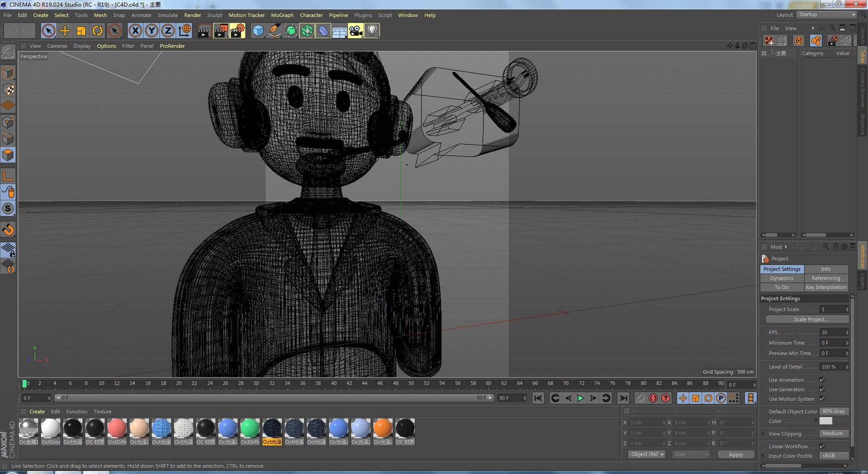Open the Layout dropdown
The height and width of the screenshot is (474, 868).
click(827, 14)
